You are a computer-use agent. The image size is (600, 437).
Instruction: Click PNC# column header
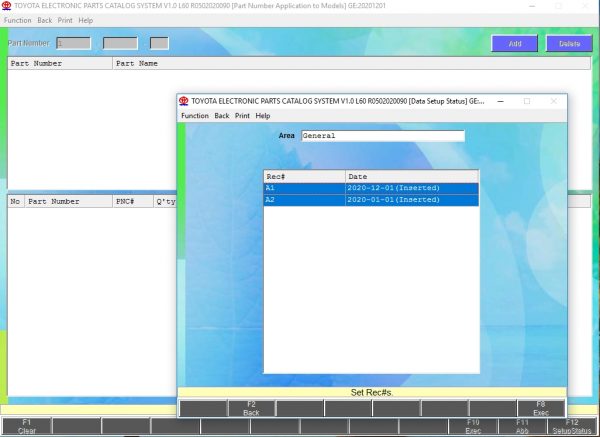pyautogui.click(x=132, y=201)
